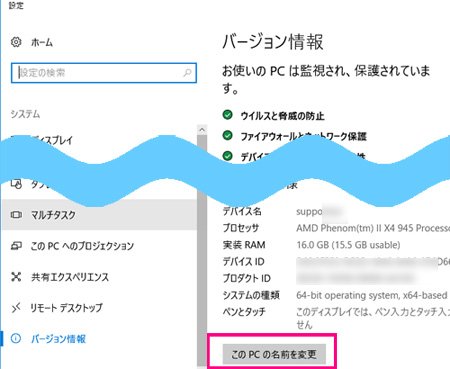Image resolution: width=450 pixels, height=369 pixels.
Task: Click the バージョン情報 info icon
Action: 16,339
